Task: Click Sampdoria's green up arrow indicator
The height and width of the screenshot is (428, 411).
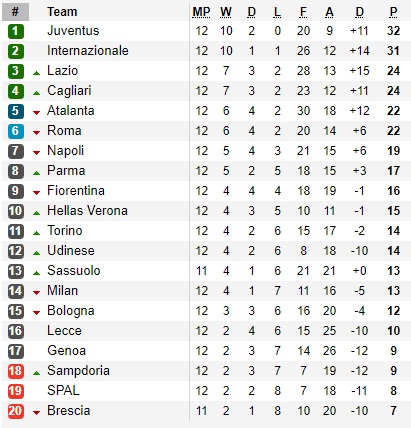Action: [37, 373]
